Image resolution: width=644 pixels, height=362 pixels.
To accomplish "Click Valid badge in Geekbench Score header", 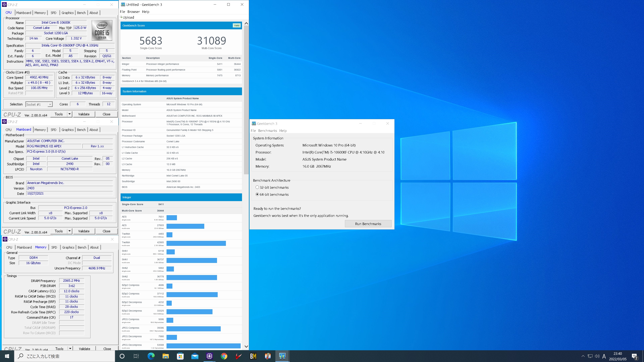I will (x=236, y=25).
